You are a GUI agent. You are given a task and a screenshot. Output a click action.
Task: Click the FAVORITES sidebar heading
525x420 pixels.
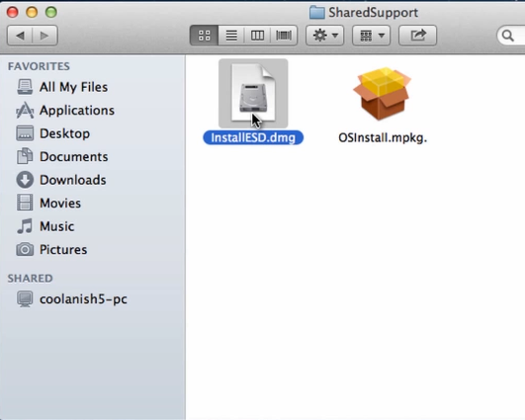[39, 66]
